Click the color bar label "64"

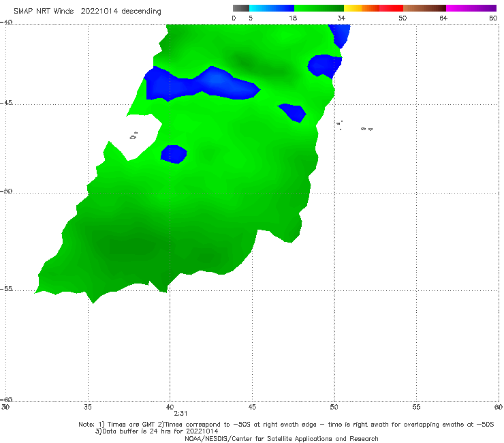coord(443,18)
